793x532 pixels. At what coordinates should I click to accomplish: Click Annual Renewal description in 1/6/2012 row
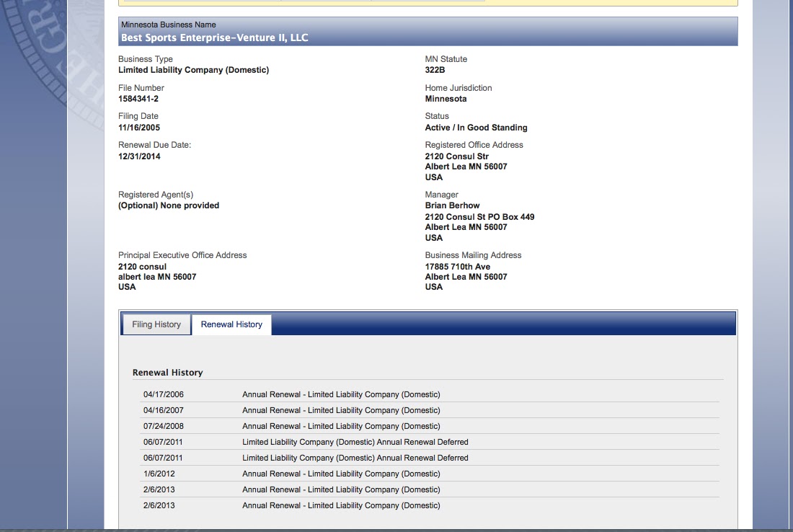(x=341, y=474)
